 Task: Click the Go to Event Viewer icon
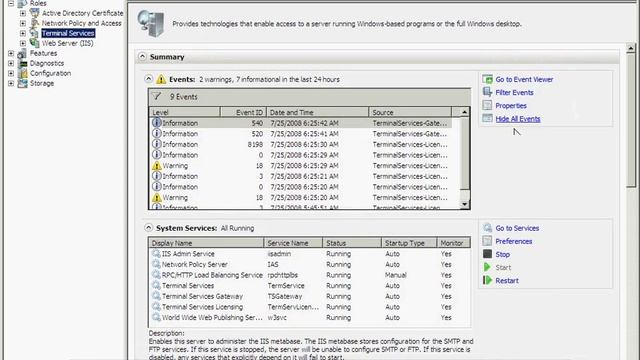click(487, 79)
